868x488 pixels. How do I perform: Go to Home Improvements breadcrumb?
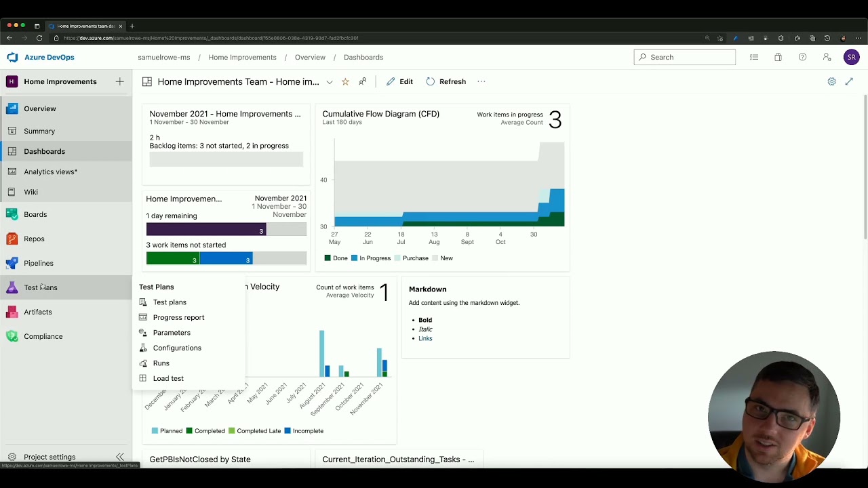[x=242, y=57]
